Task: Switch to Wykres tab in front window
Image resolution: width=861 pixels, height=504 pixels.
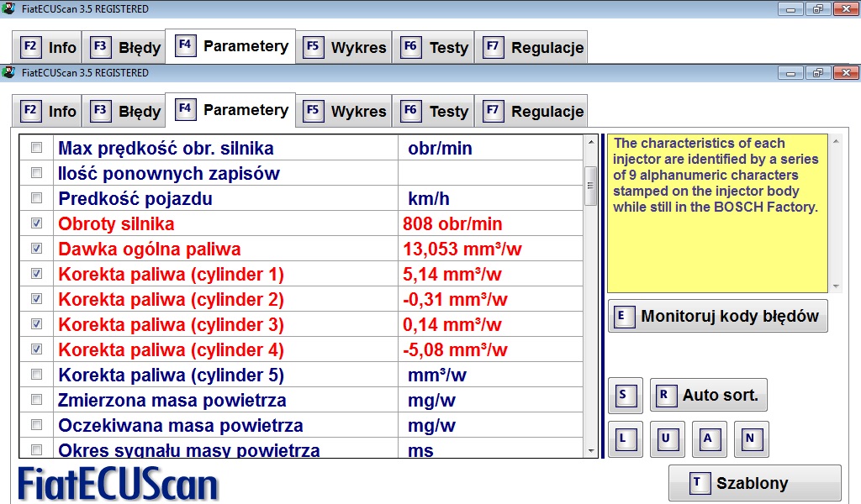Action: pyautogui.click(x=344, y=111)
